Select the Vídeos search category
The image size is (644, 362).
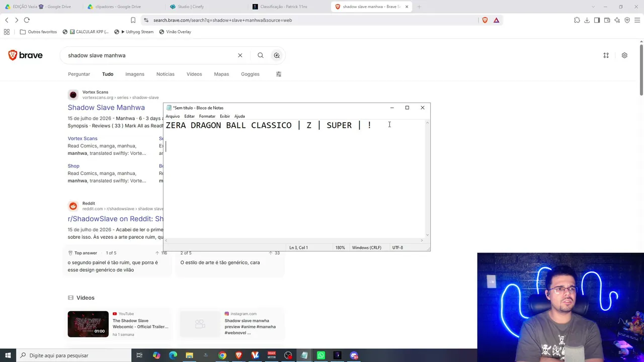point(194,74)
